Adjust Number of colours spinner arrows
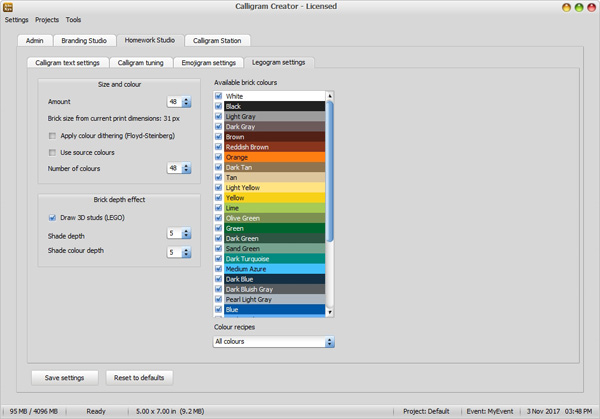The height and width of the screenshot is (419, 600). coord(186,168)
